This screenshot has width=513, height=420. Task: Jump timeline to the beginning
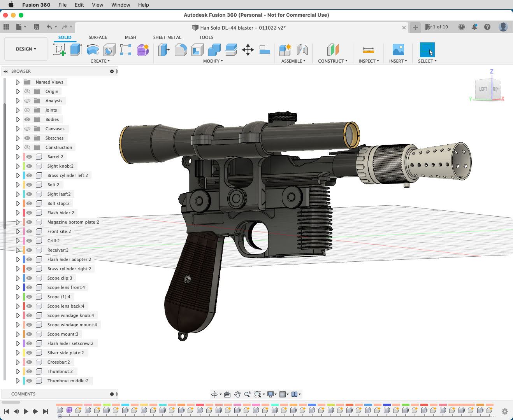[x=7, y=411]
